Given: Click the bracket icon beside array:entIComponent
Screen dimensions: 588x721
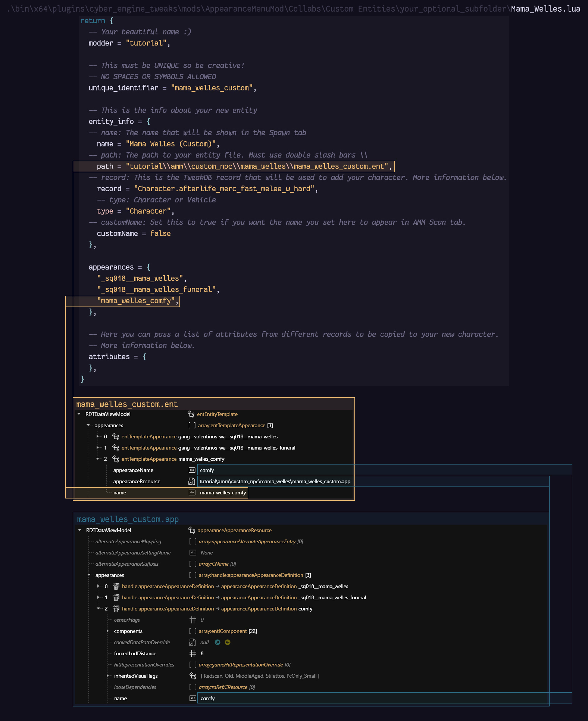Looking at the screenshot, I should tap(193, 631).
